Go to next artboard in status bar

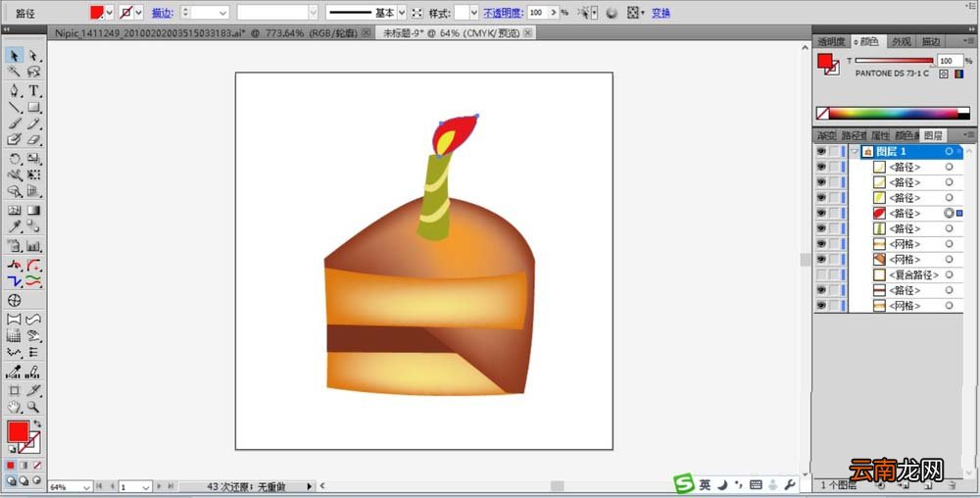pos(159,486)
